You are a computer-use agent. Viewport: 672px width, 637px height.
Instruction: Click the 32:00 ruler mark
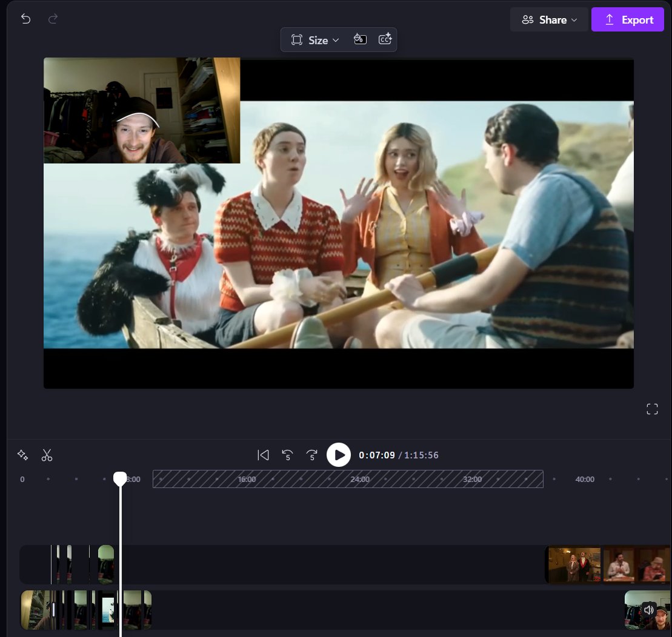472,480
